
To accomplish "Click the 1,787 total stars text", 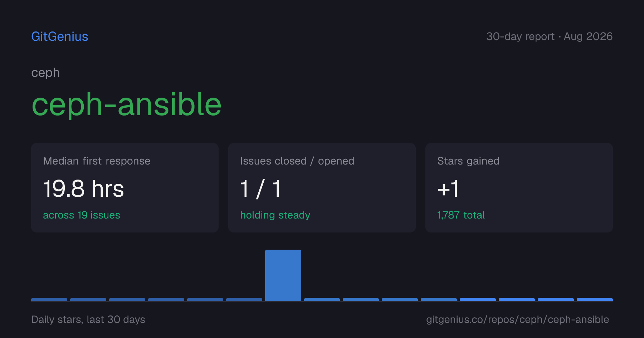I will pyautogui.click(x=461, y=215).
